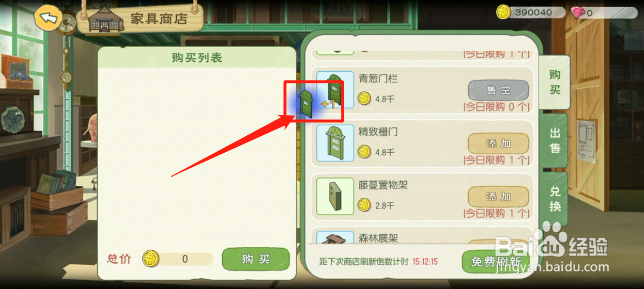Tap the yellow back arrow button

tap(47, 18)
